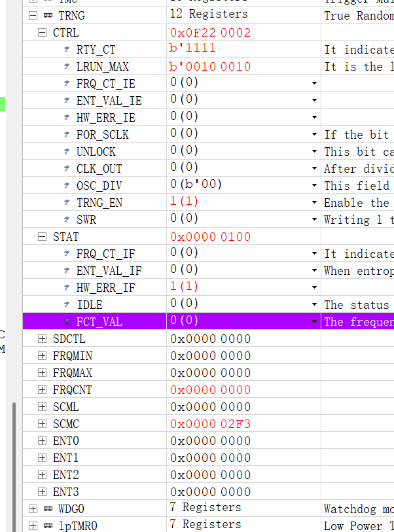394x532 pixels.
Task: Click the FCT_VAL bitfield icon
Action: pos(67,321)
